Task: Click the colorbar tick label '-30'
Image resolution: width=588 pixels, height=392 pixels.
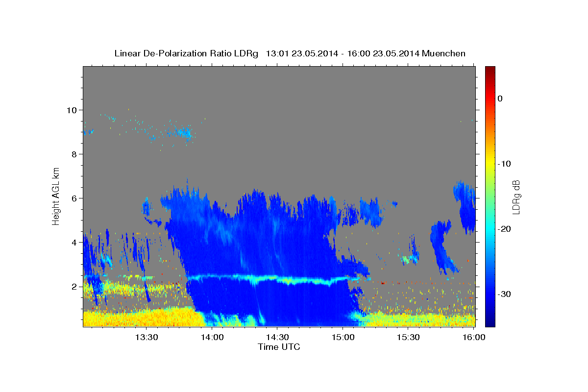Action: pyautogui.click(x=504, y=294)
